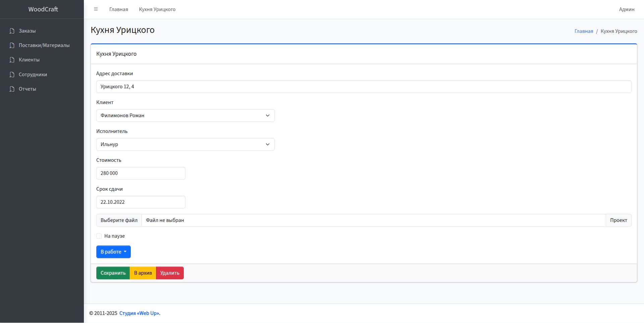Click the Выберите файл upload button
Image resolution: width=644 pixels, height=323 pixels.
pyautogui.click(x=119, y=220)
